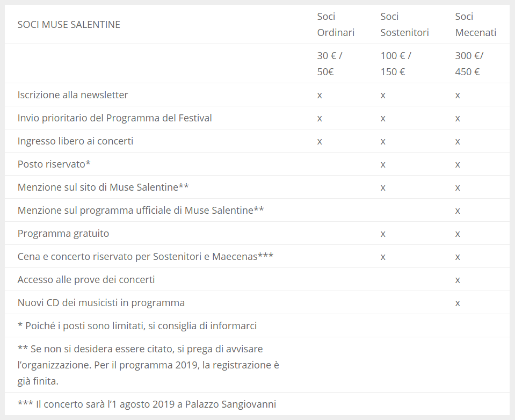Image resolution: width=515 pixels, height=420 pixels.
Task: Select the Soci Sostenitori column header
Action: (x=404, y=25)
